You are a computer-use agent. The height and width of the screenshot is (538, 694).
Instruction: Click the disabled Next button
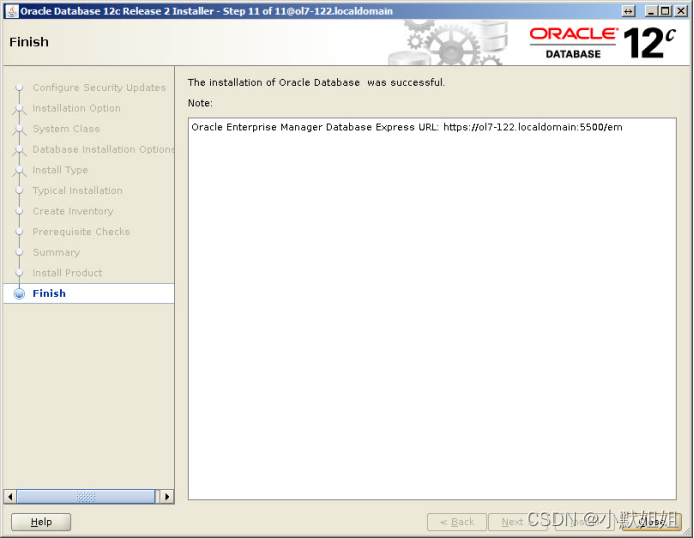click(517, 522)
